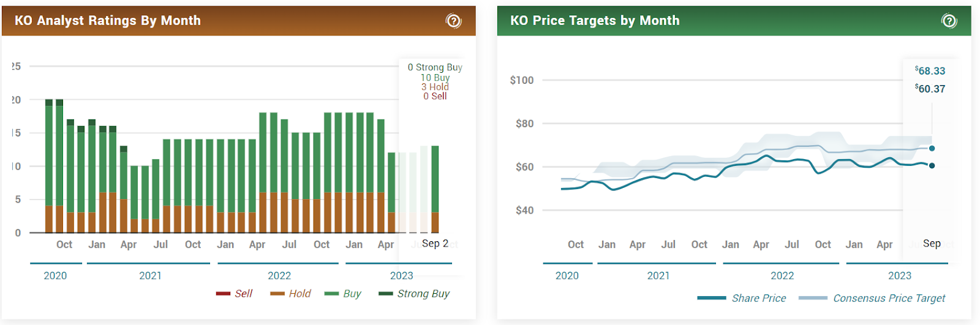The width and height of the screenshot is (980, 325).
Task: Click the '0 Sell' tooltip text
Action: tap(435, 96)
